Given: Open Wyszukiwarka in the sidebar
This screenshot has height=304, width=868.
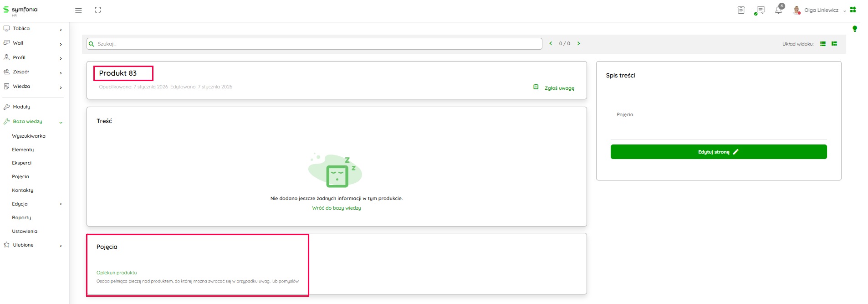Looking at the screenshot, I should tap(29, 136).
